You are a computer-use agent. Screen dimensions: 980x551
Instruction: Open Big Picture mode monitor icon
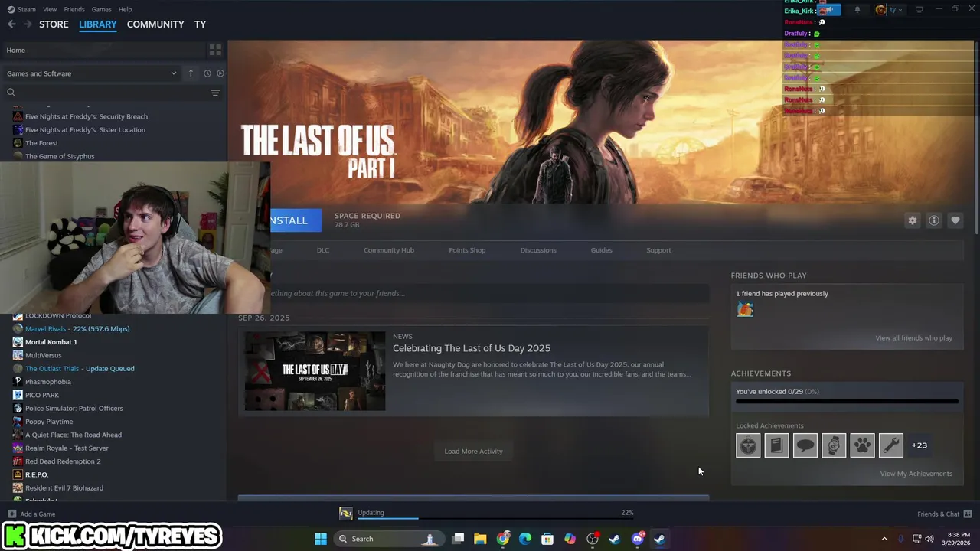click(919, 9)
